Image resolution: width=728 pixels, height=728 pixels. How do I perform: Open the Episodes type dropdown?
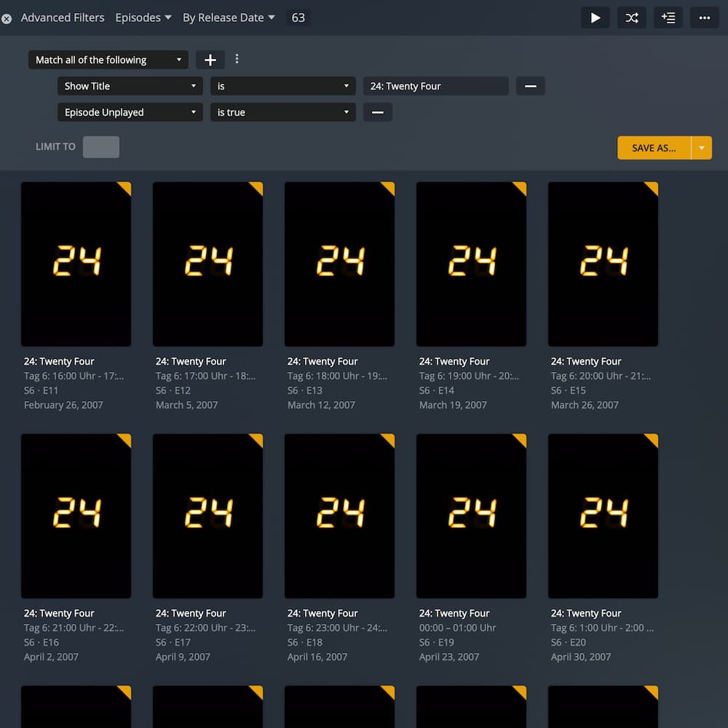143,18
